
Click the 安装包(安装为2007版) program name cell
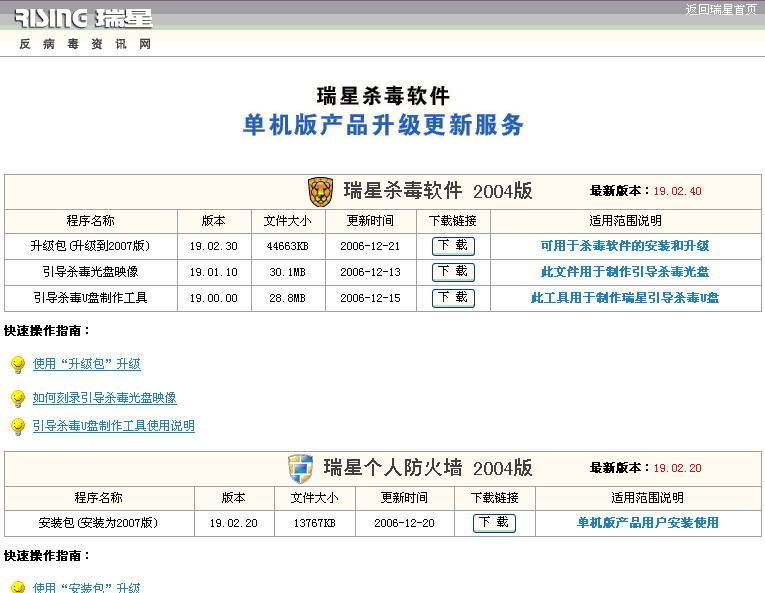pyautogui.click(x=98, y=523)
